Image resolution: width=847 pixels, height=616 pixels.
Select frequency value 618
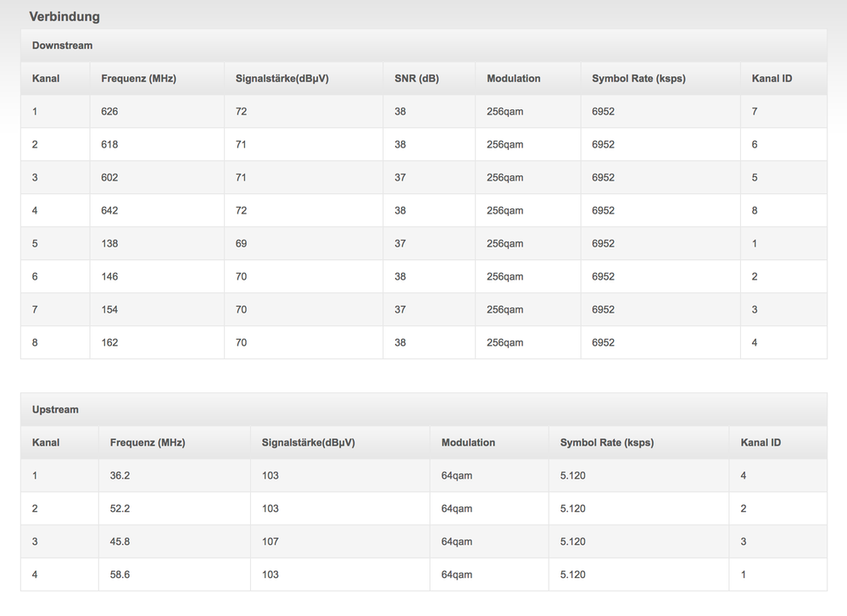click(109, 144)
